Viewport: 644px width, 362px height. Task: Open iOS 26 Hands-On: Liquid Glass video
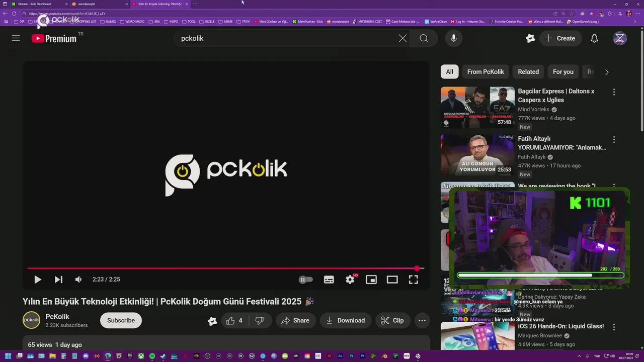point(560,326)
